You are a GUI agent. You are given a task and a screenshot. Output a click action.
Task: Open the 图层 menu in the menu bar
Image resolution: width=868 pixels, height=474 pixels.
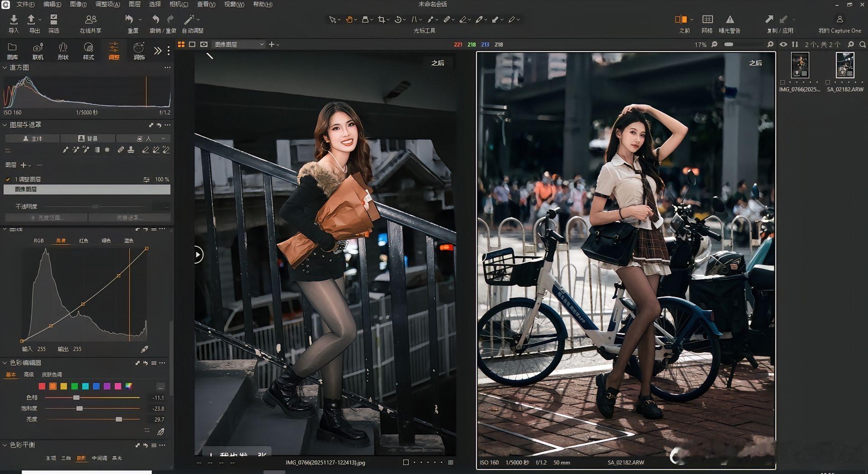point(134,4)
